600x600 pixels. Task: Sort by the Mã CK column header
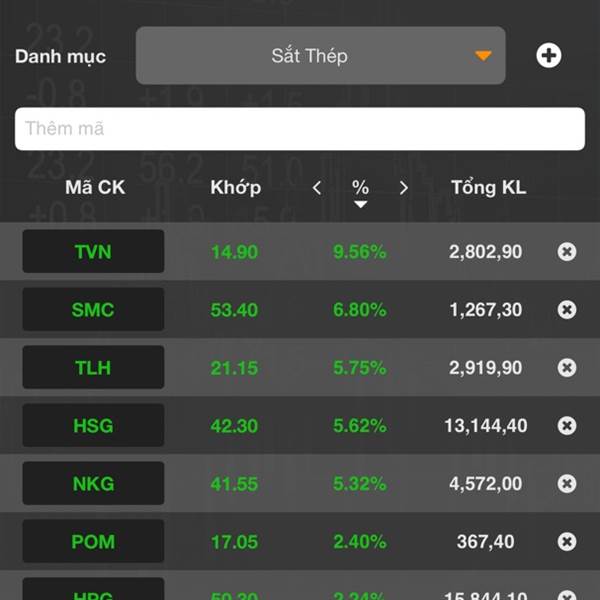click(x=95, y=188)
